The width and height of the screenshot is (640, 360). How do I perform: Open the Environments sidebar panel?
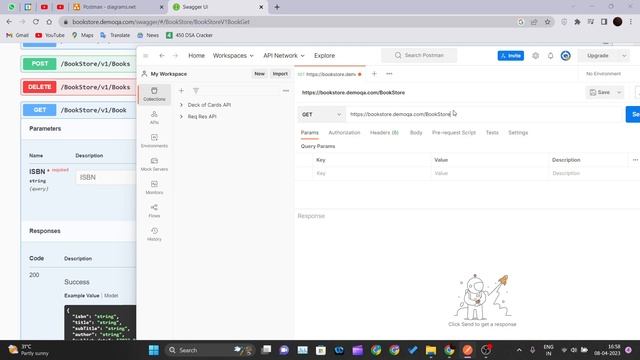(154, 141)
